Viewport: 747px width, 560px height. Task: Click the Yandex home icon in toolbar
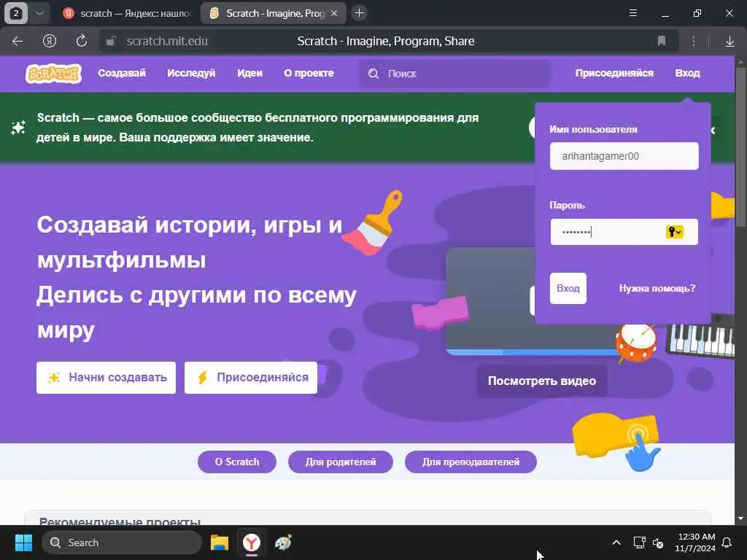50,42
